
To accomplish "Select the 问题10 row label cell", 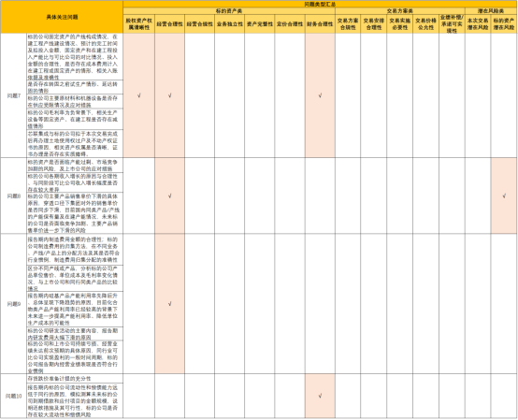I will [x=14, y=396].
